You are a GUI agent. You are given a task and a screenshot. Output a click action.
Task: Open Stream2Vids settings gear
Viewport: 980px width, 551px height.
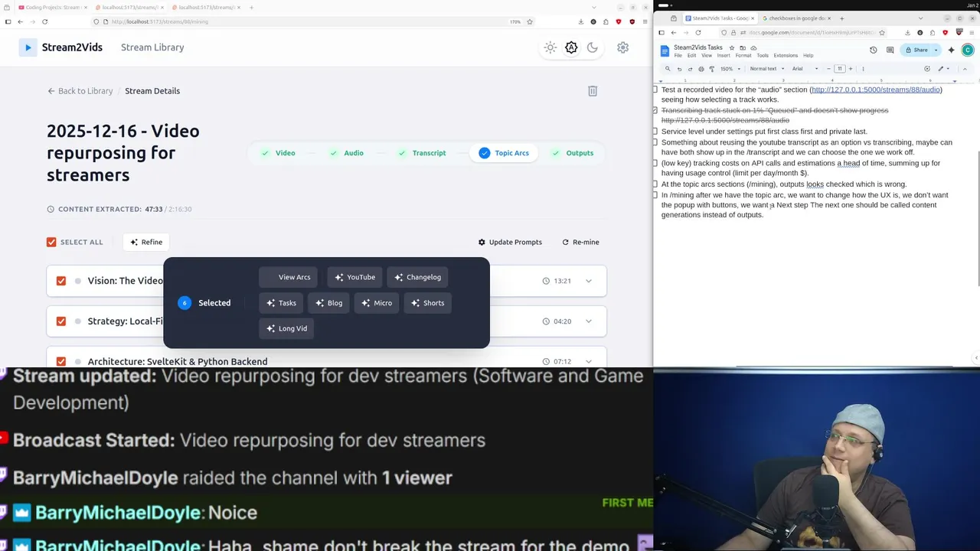point(623,47)
